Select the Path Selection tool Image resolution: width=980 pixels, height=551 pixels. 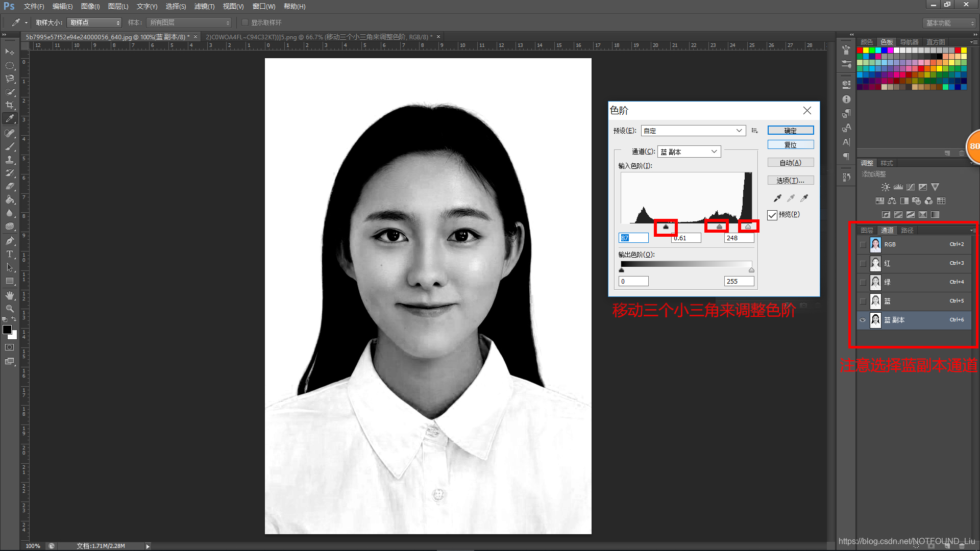click(x=10, y=267)
